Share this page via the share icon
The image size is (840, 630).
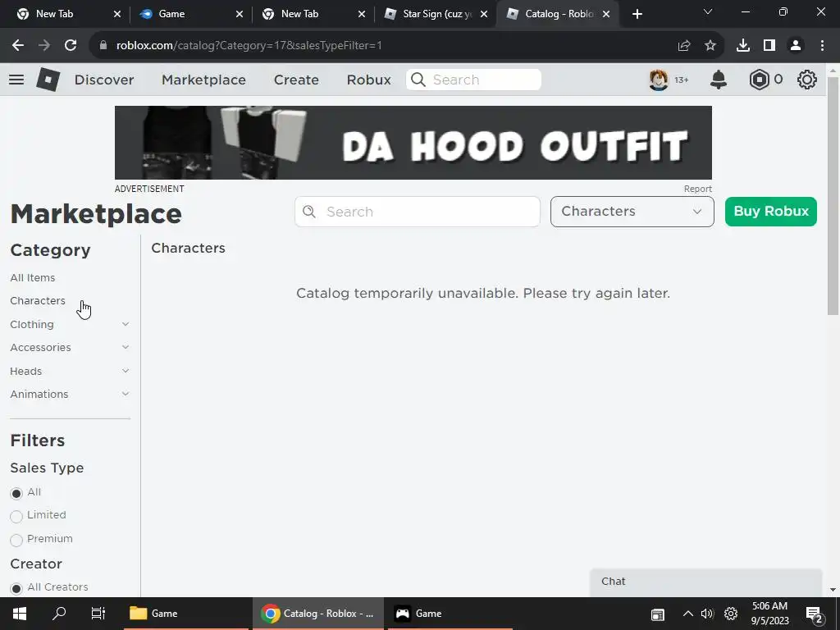coord(683,46)
